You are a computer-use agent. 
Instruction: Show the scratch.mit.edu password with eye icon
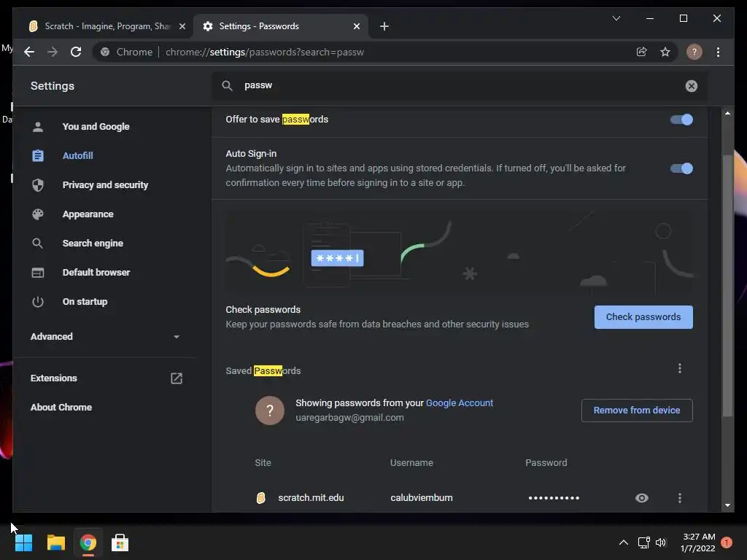[642, 497]
